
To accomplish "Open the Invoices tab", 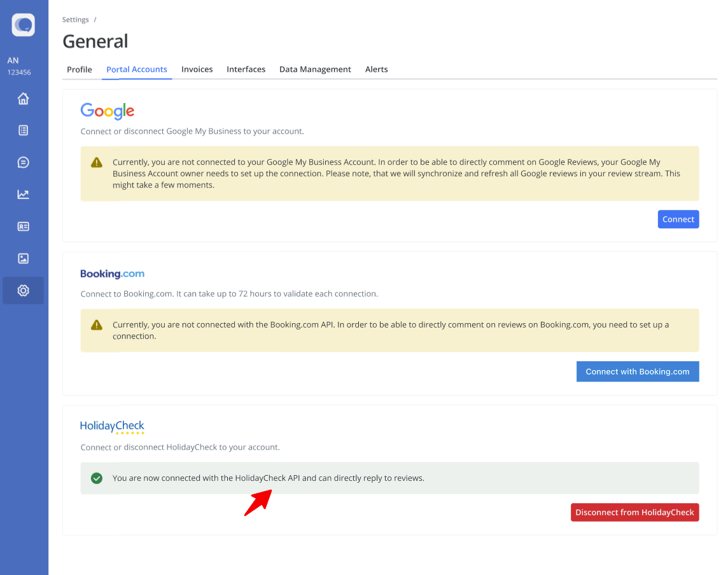I will (x=197, y=69).
